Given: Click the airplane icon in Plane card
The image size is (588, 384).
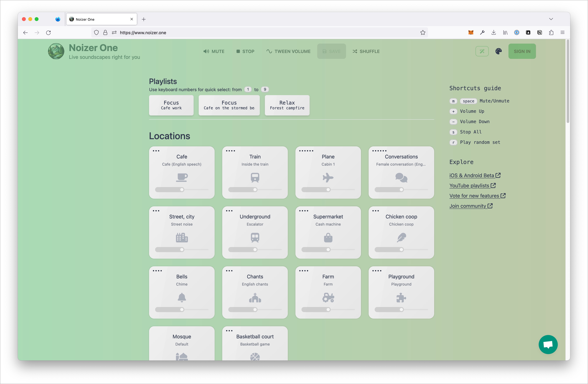Looking at the screenshot, I should tap(328, 177).
